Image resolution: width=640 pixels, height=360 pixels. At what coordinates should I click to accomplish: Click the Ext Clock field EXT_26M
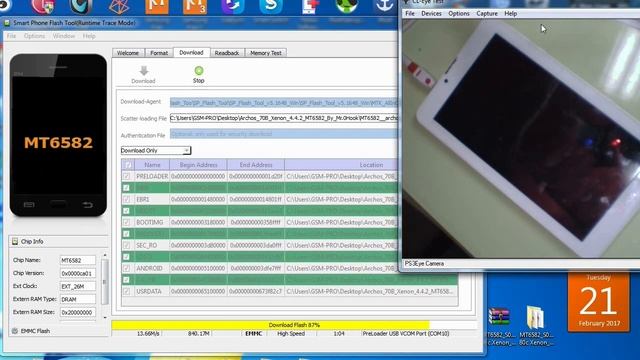pyautogui.click(x=78, y=287)
